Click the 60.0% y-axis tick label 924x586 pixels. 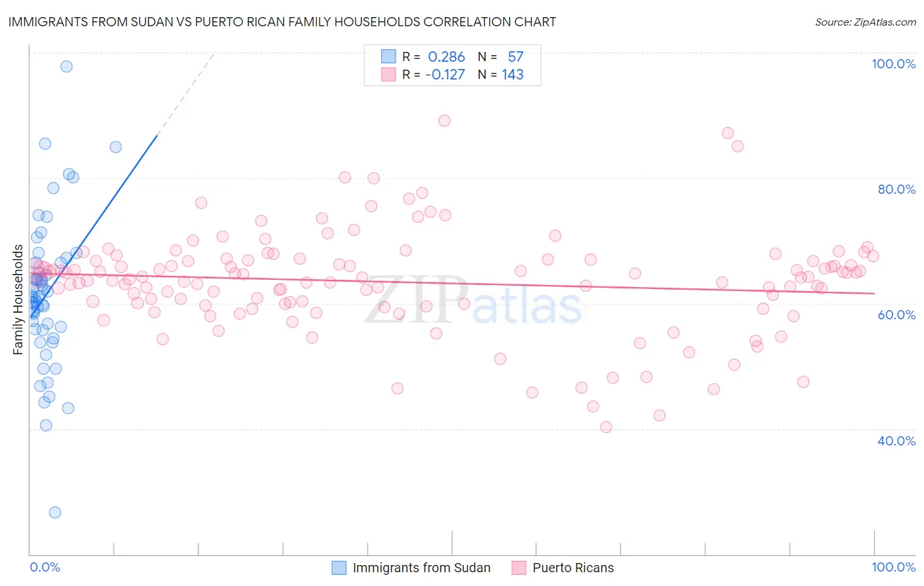coord(896,315)
